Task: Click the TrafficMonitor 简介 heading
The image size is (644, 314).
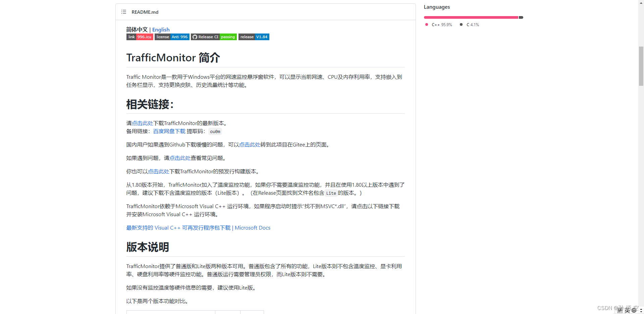Action: (x=173, y=58)
